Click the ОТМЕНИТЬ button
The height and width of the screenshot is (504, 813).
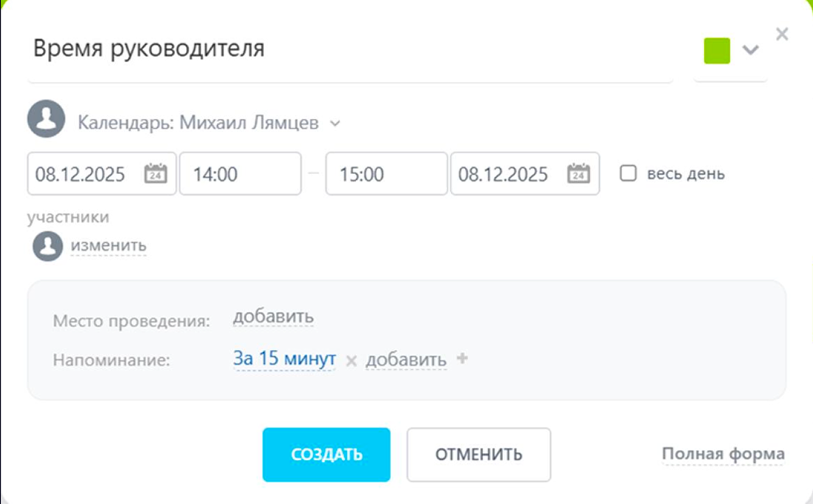tap(479, 455)
